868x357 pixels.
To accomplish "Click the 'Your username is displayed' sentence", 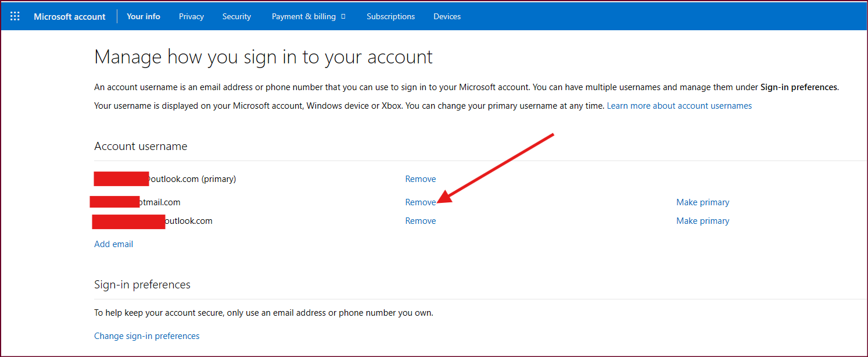I will (349, 106).
